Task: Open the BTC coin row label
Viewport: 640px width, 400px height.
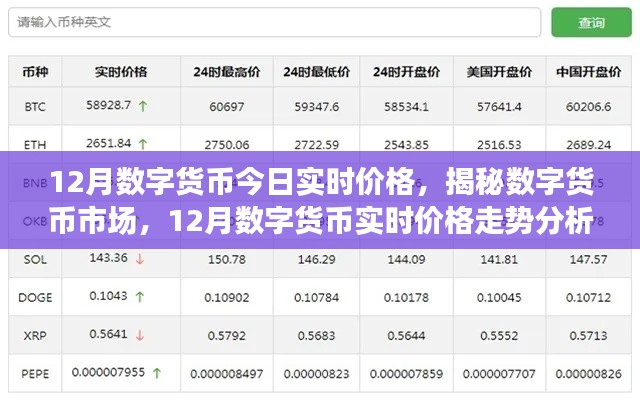Action: pyautogui.click(x=35, y=105)
